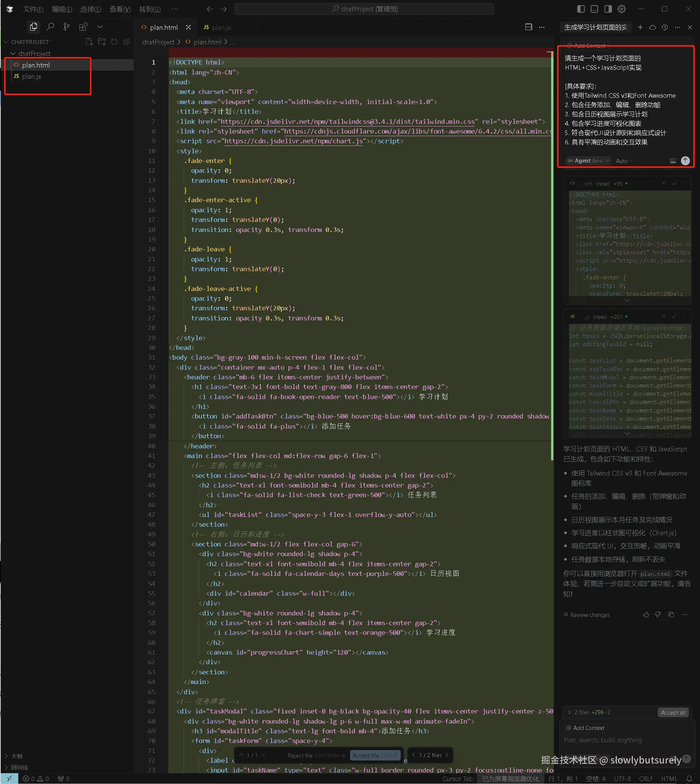Click Accept file button
The image size is (700, 784).
[x=375, y=755]
